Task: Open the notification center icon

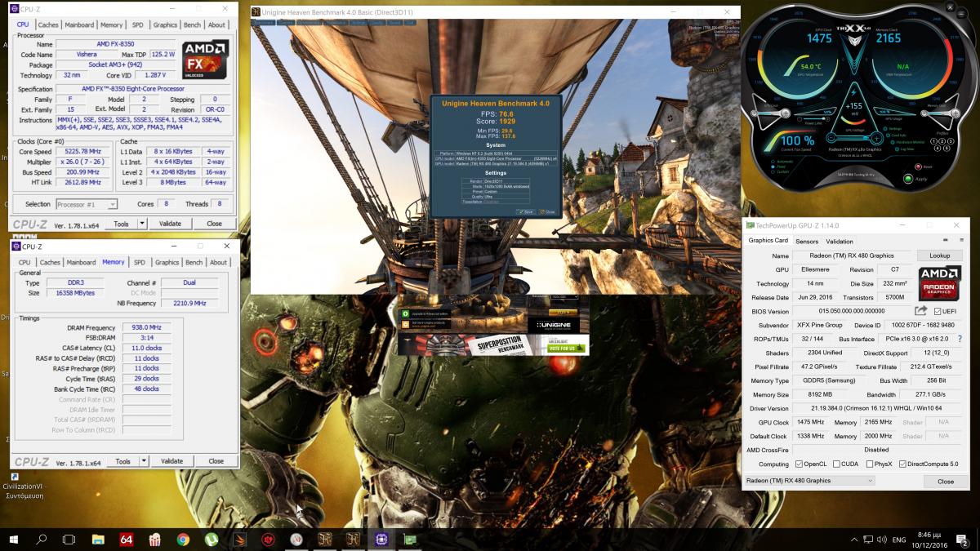Action: point(964,540)
